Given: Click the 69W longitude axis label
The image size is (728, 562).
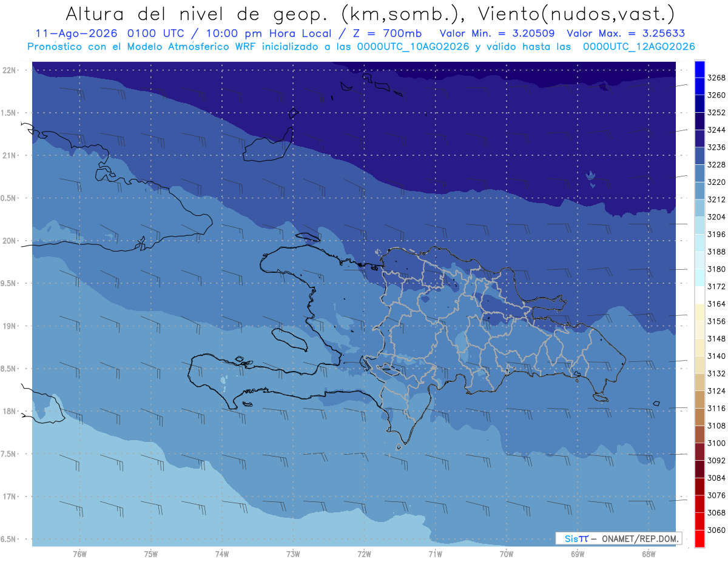Looking at the screenshot, I should click(x=578, y=554).
